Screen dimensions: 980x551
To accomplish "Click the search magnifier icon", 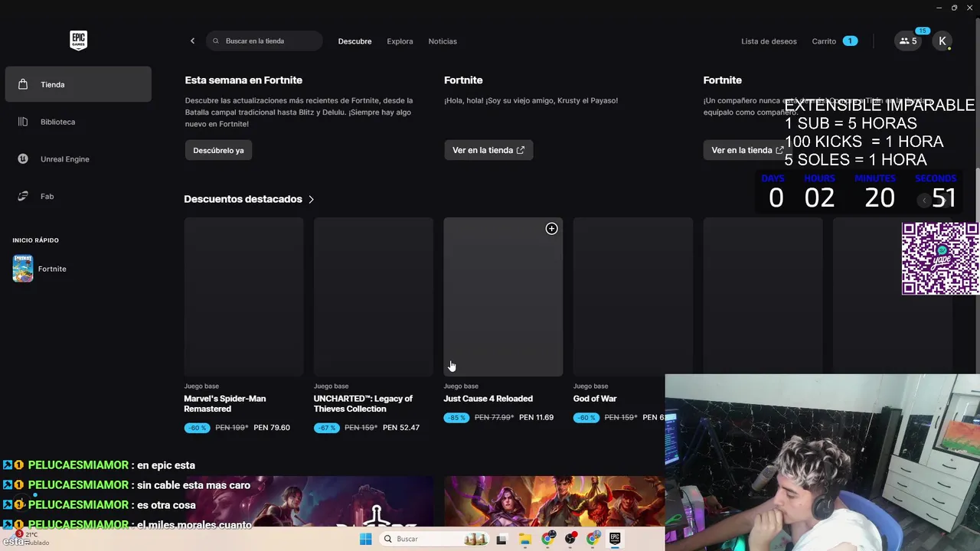I will pyautogui.click(x=216, y=41).
